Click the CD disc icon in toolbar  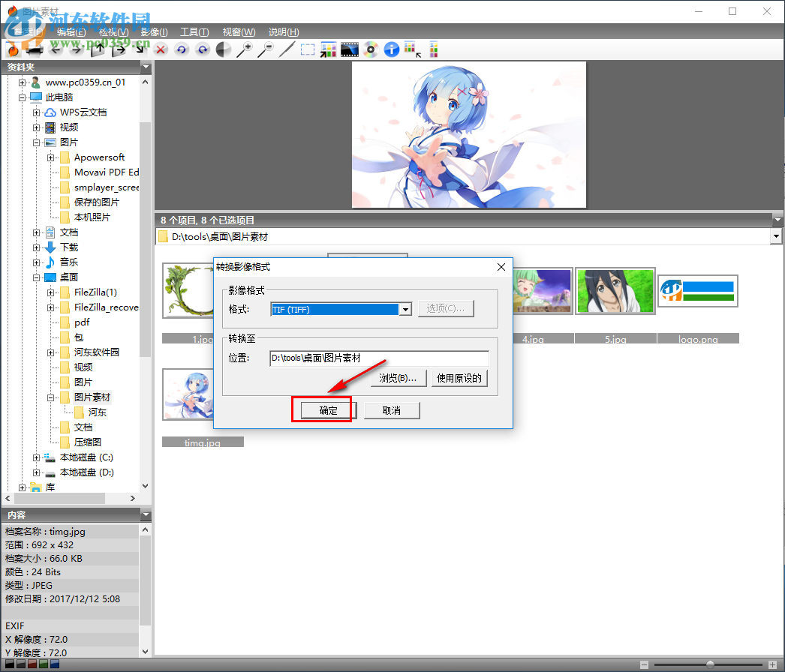coord(371,49)
